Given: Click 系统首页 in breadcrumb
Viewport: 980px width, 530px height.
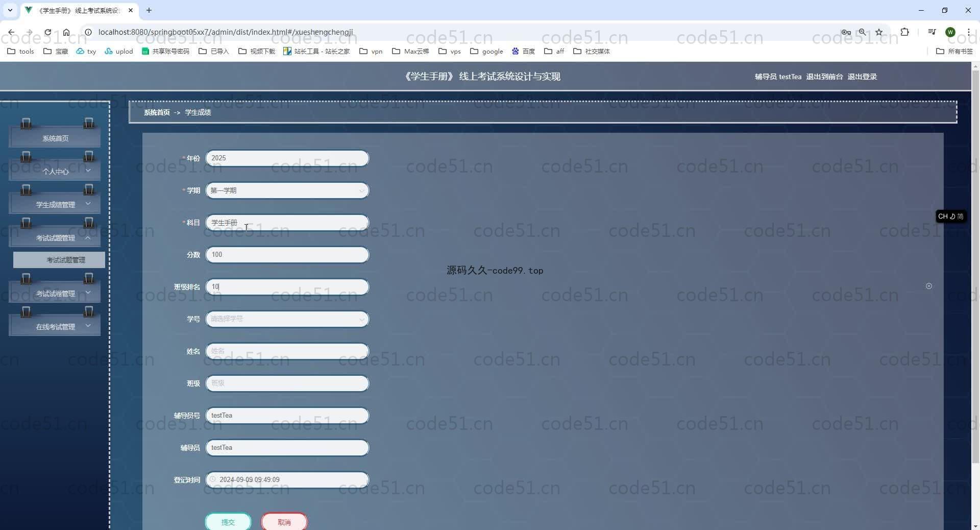Looking at the screenshot, I should 157,112.
